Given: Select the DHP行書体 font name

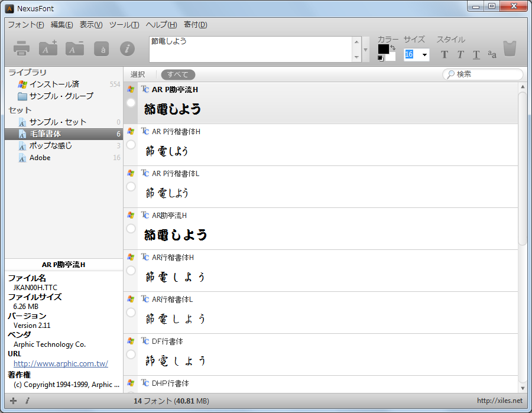Looking at the screenshot, I should coord(170,383).
